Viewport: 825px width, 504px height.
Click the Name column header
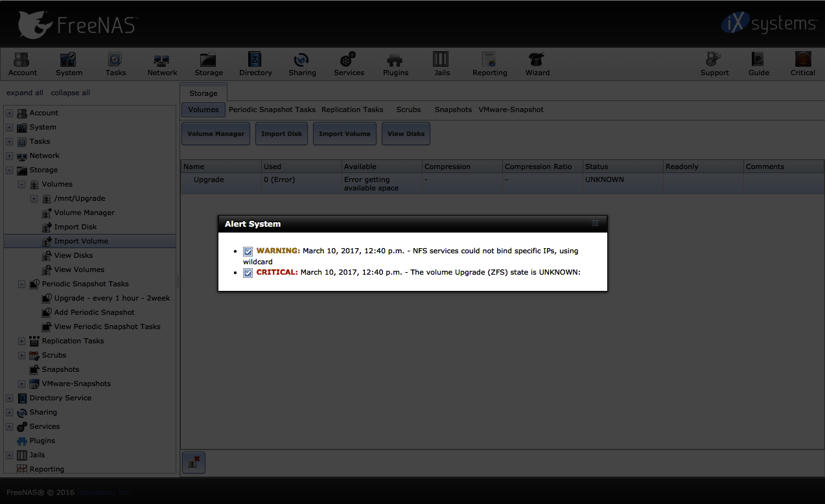point(221,166)
